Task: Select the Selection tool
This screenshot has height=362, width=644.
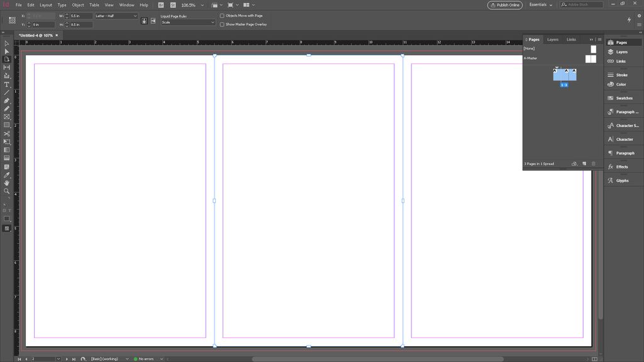Action: [x=7, y=43]
